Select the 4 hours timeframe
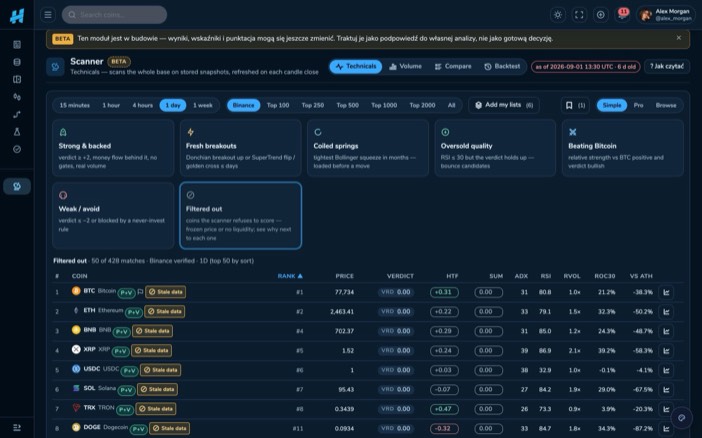Screen dimensions: 702x438 [142, 105]
